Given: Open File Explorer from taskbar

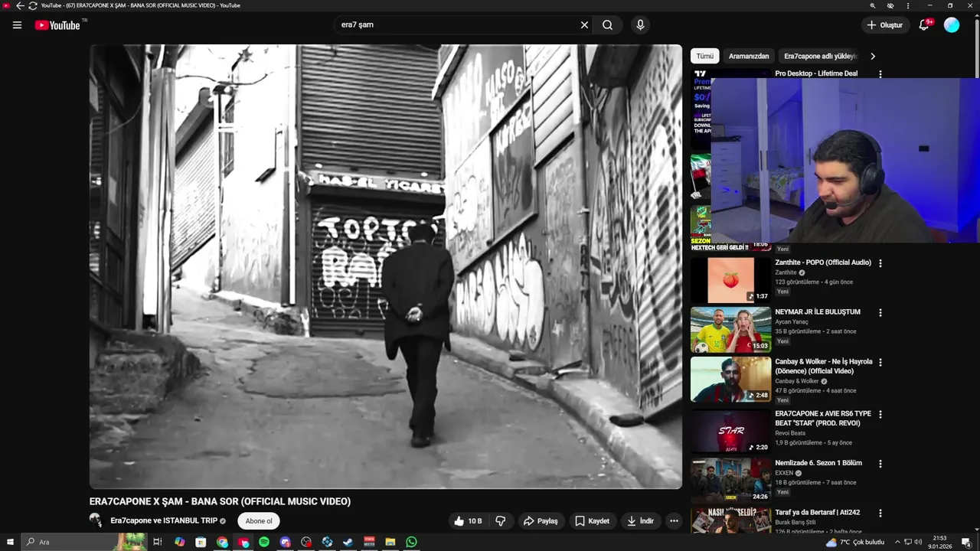Looking at the screenshot, I should tap(390, 542).
